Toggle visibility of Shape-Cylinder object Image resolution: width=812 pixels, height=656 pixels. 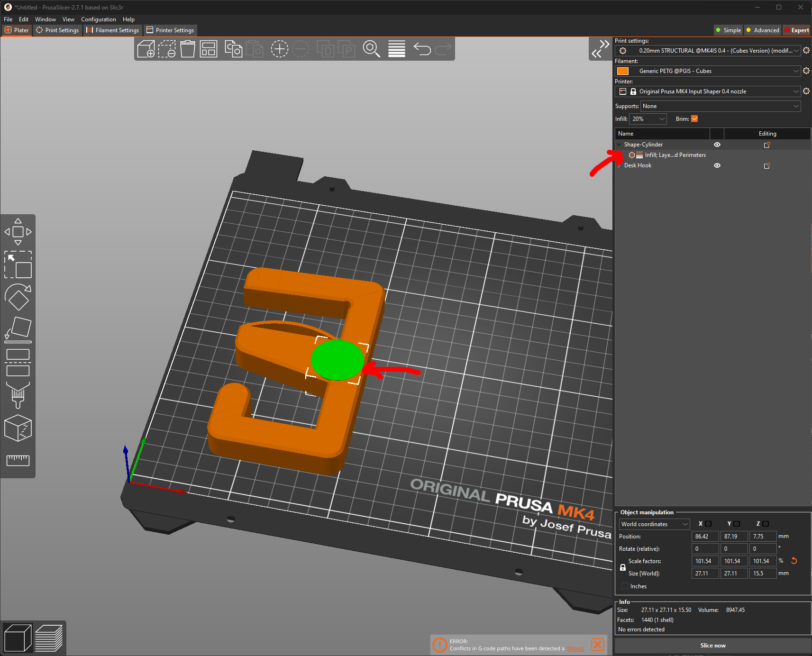tap(717, 145)
